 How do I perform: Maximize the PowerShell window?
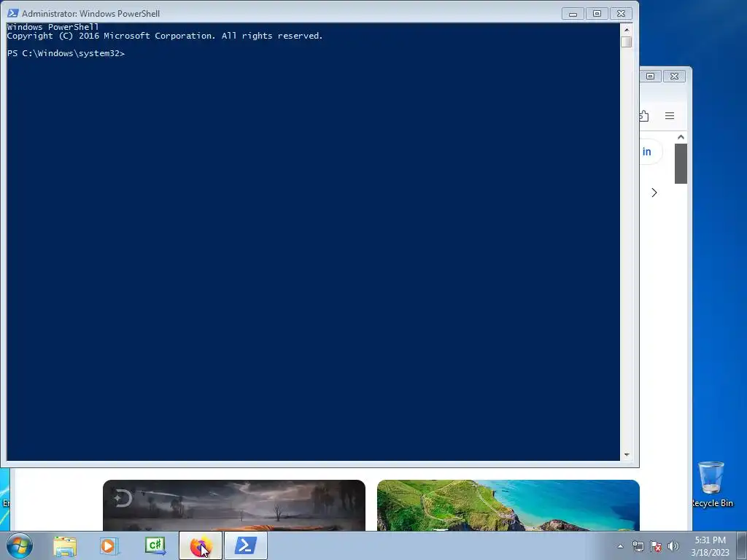(597, 14)
